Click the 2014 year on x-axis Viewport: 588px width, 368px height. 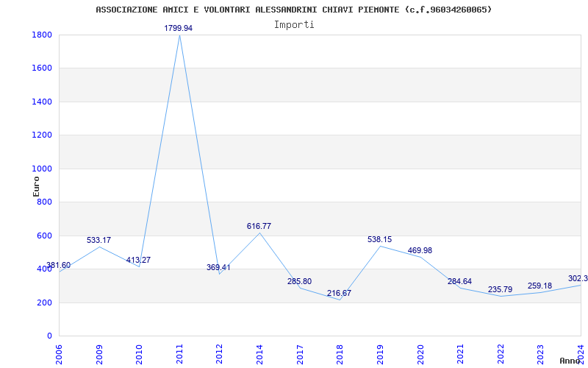tap(259, 354)
